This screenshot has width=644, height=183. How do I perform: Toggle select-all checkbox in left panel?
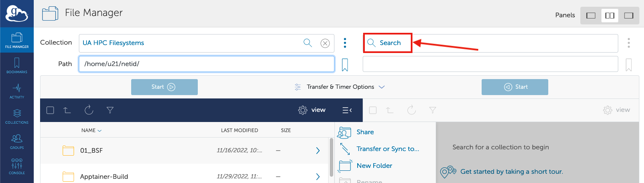pyautogui.click(x=50, y=110)
